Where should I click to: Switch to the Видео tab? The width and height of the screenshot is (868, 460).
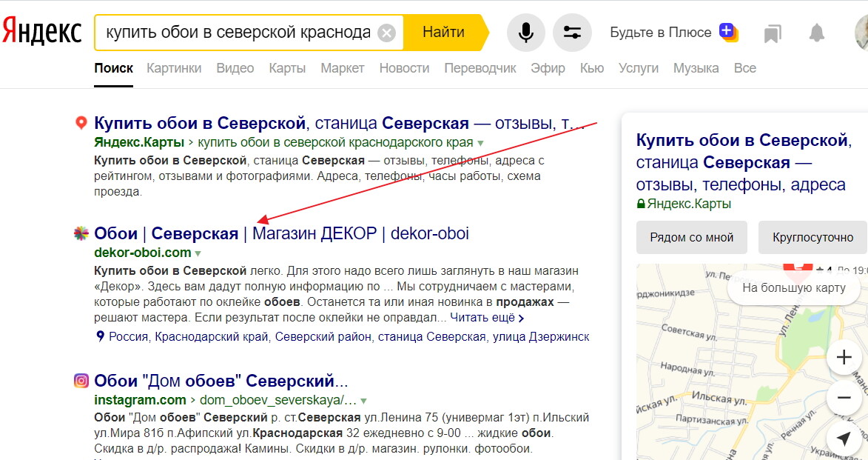235,68
